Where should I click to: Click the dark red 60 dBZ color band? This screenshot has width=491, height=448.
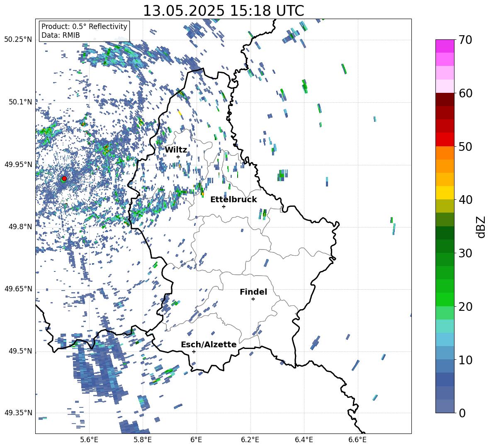pyautogui.click(x=445, y=99)
